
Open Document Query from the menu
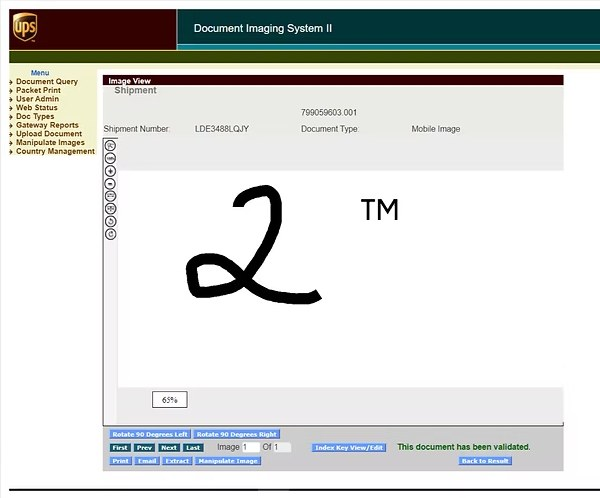47,82
